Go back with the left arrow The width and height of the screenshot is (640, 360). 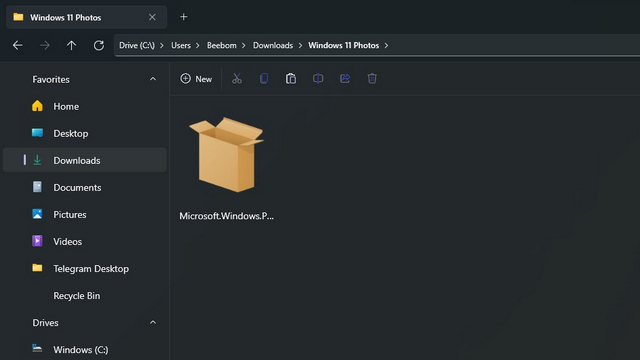tap(18, 45)
